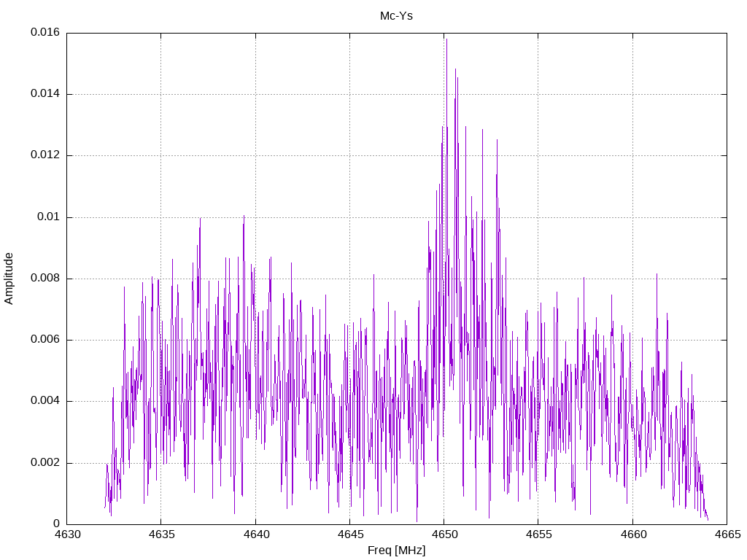Click y-axis tick value 0.006
This screenshot has height=560, width=747.
[45, 340]
